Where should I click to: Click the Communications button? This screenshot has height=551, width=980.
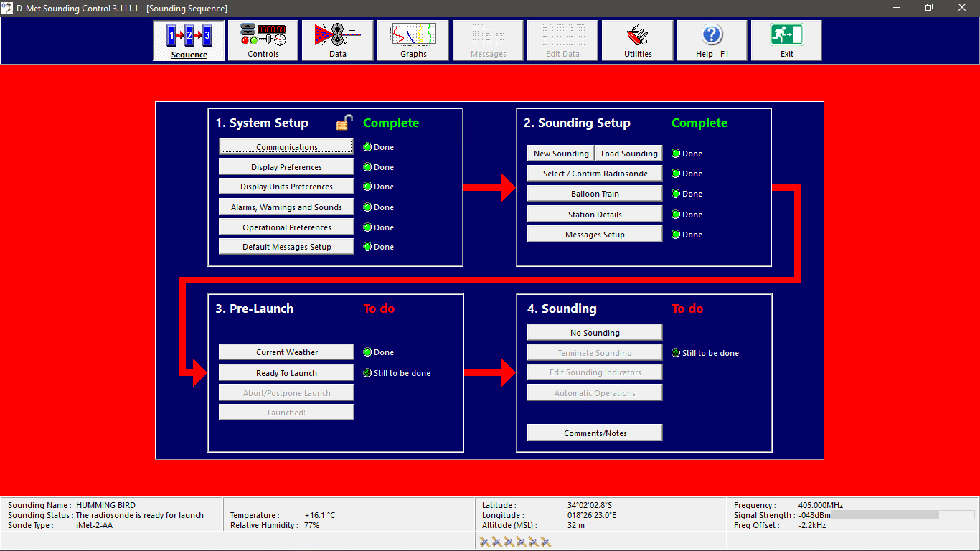(x=286, y=147)
